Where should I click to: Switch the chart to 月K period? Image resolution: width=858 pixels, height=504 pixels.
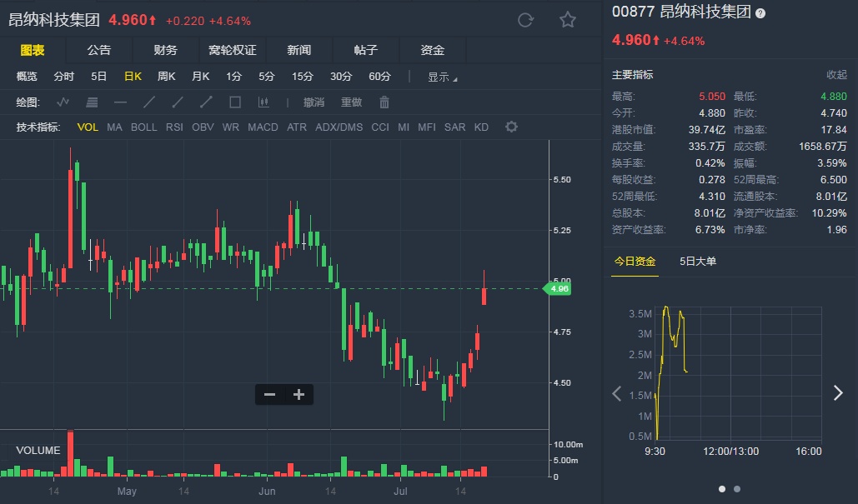click(x=200, y=77)
